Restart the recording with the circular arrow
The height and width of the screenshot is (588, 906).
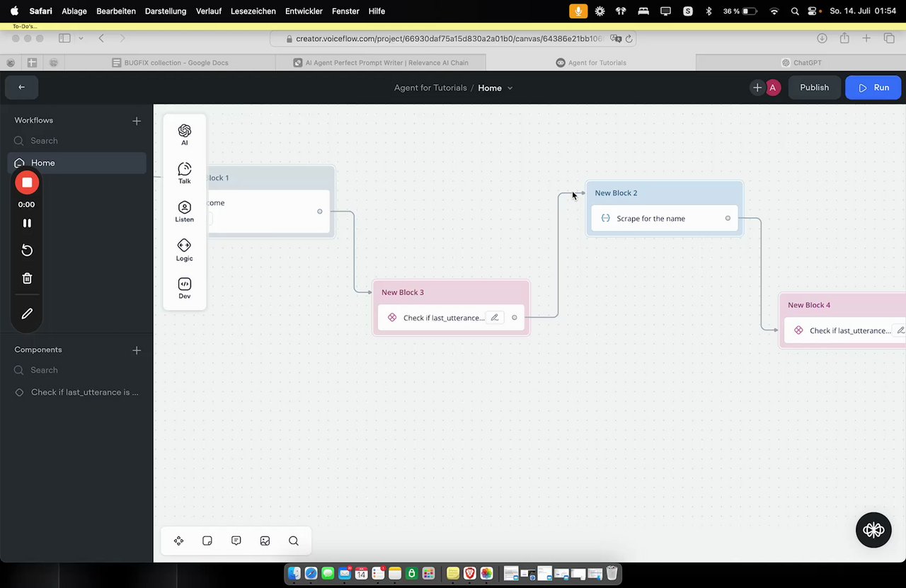click(x=27, y=250)
